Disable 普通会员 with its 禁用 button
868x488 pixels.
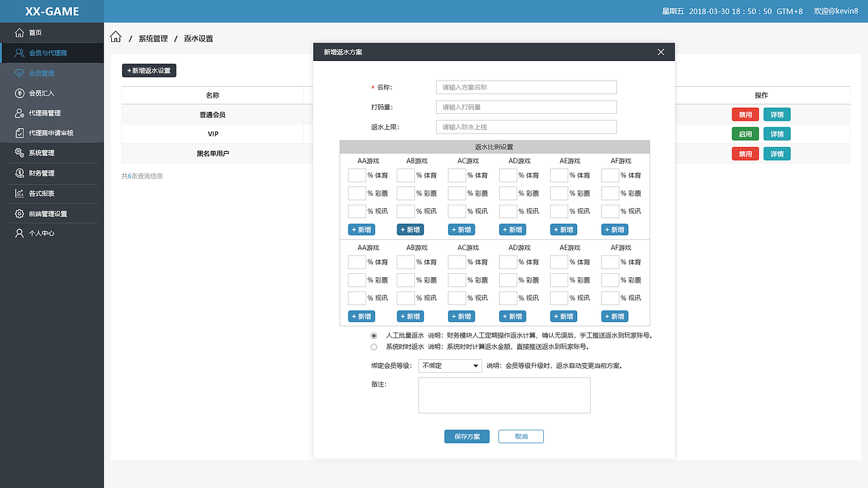click(x=745, y=115)
